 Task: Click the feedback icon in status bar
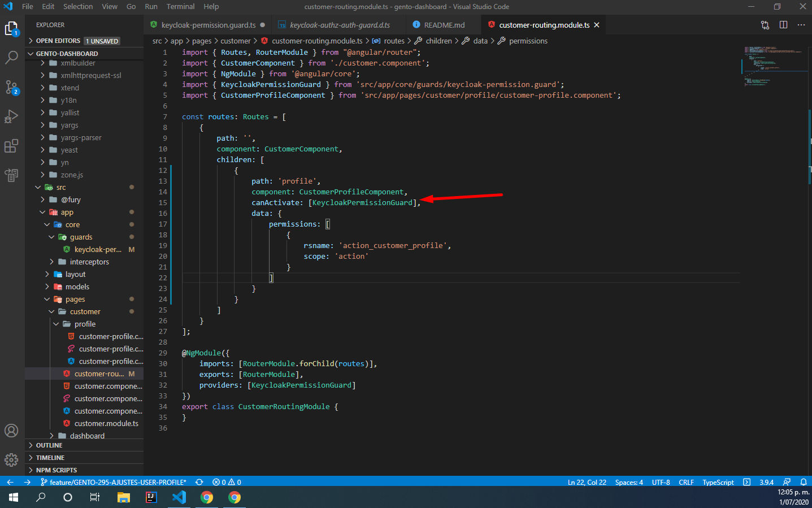[x=787, y=482]
